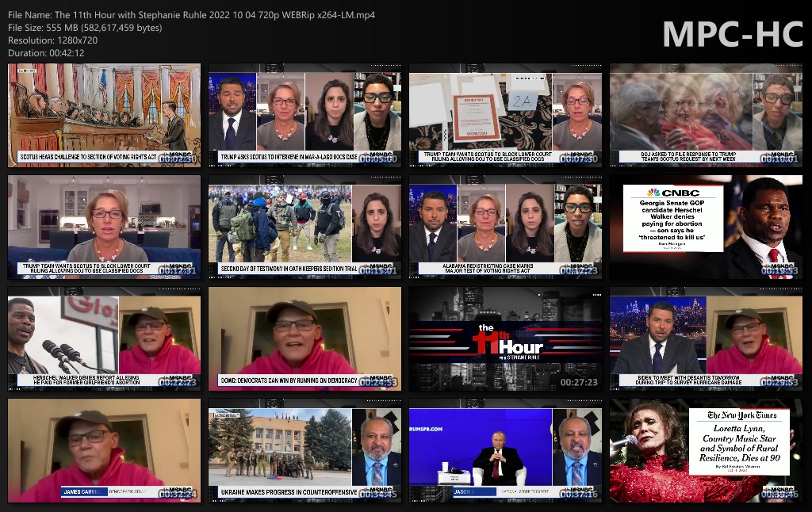The width and height of the screenshot is (812, 512).
Task: Click the Biden to meet with DeSantis thumbnail
Action: (x=706, y=339)
